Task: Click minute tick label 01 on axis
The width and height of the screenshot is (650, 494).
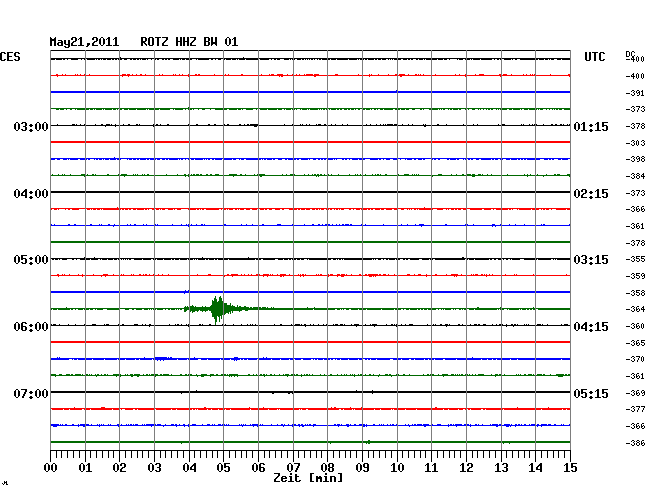Action: (x=85, y=468)
